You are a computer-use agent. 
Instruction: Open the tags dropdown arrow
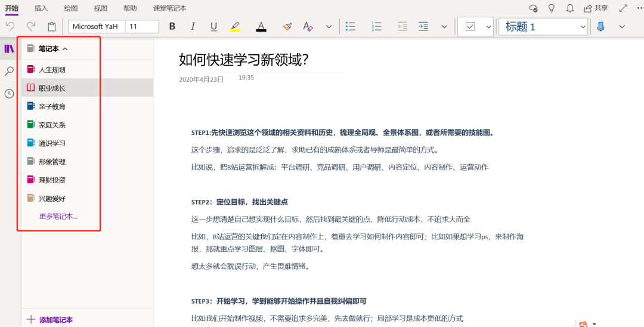pyautogui.click(x=488, y=27)
